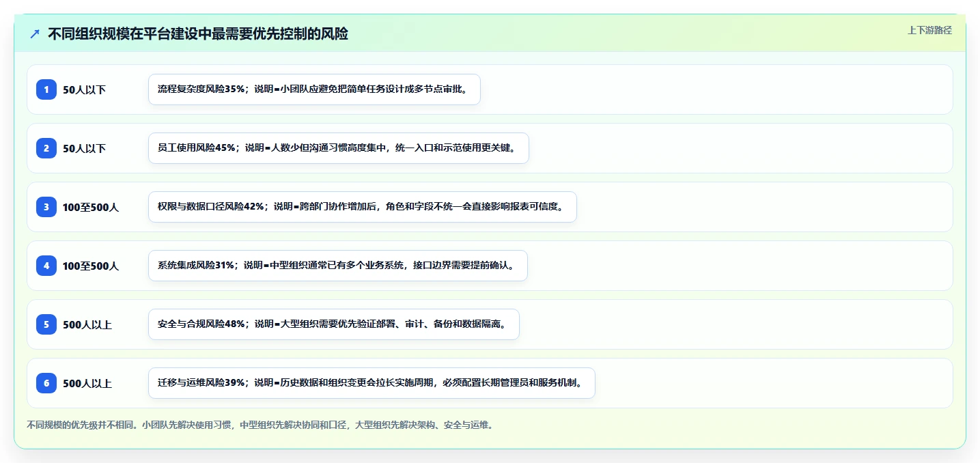The image size is (980, 463).
Task: Click 500人以上 label in row 6
Action: tap(87, 383)
